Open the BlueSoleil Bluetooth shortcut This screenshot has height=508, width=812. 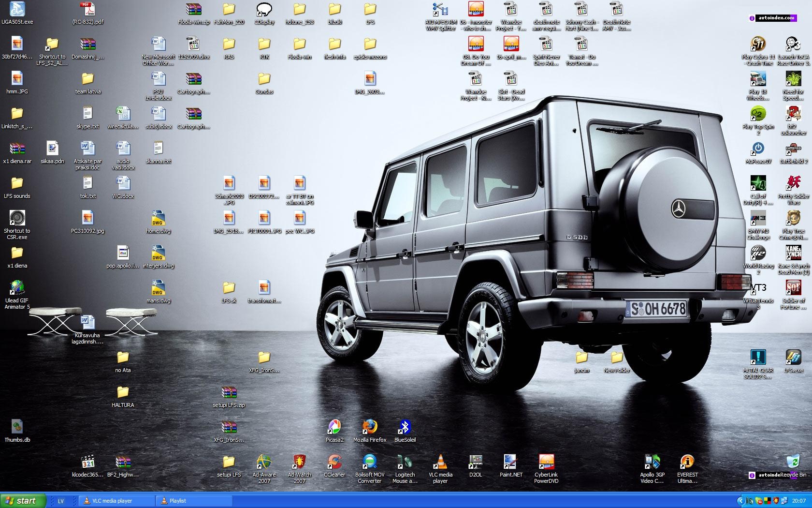tap(405, 427)
